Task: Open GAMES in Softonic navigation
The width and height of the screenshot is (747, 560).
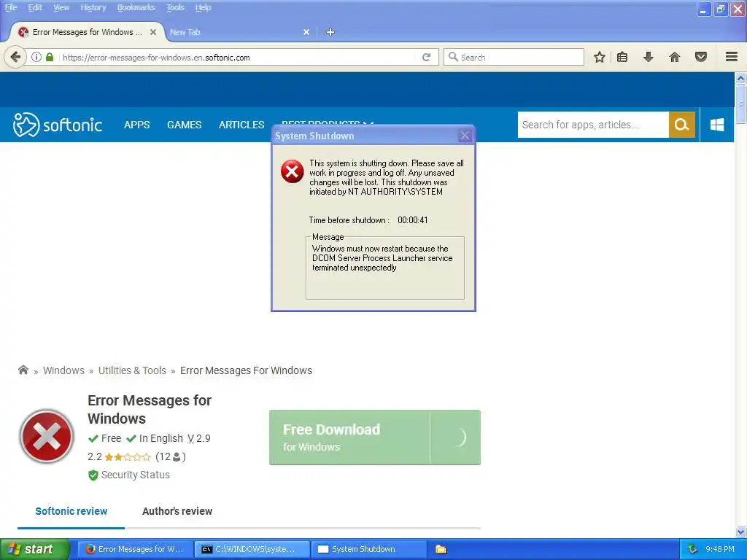Action: pos(185,125)
